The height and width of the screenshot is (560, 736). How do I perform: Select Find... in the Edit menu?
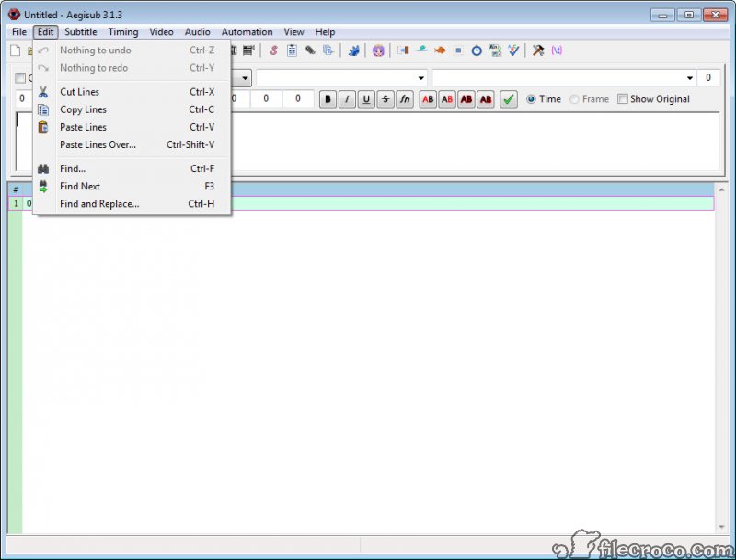tap(132, 169)
